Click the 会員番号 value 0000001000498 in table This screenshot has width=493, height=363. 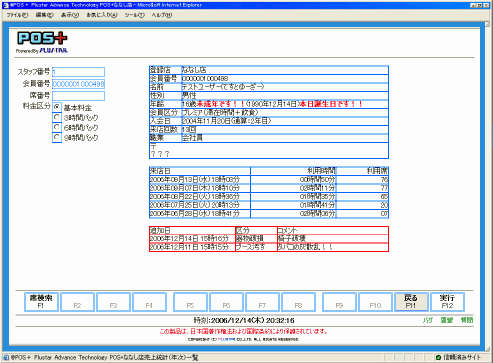pyautogui.click(x=205, y=78)
